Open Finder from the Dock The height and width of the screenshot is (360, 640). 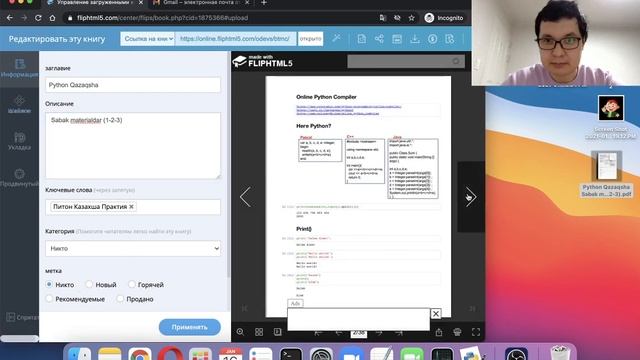pos(79,353)
